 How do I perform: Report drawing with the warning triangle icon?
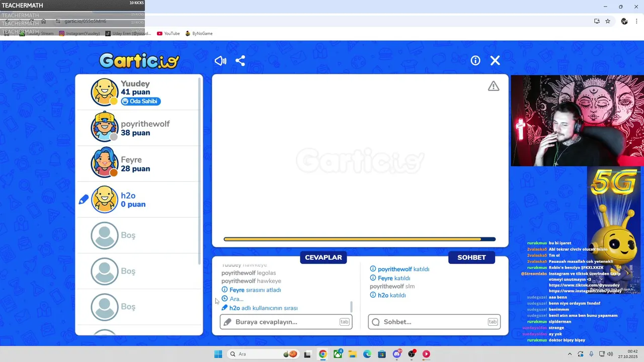click(x=494, y=86)
